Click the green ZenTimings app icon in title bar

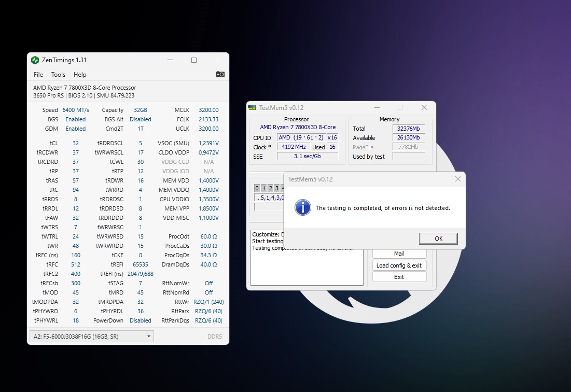(x=35, y=60)
